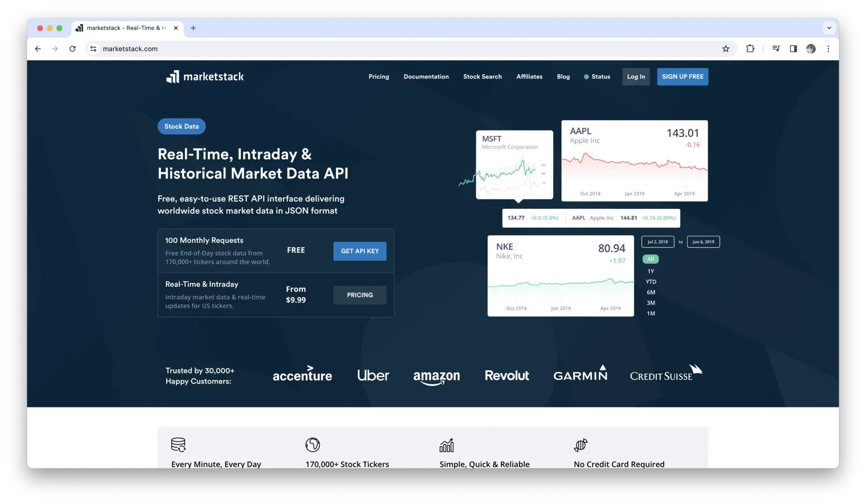This screenshot has width=866, height=504.
Task: Open the Documentation page
Action: click(x=426, y=77)
